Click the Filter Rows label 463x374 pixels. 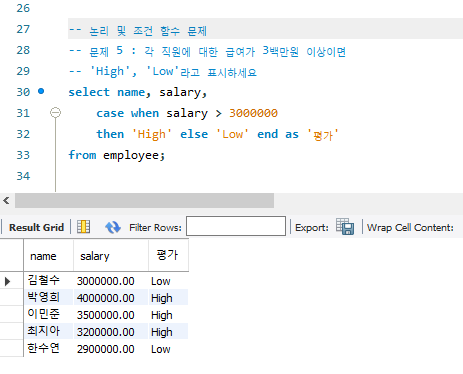click(x=155, y=228)
